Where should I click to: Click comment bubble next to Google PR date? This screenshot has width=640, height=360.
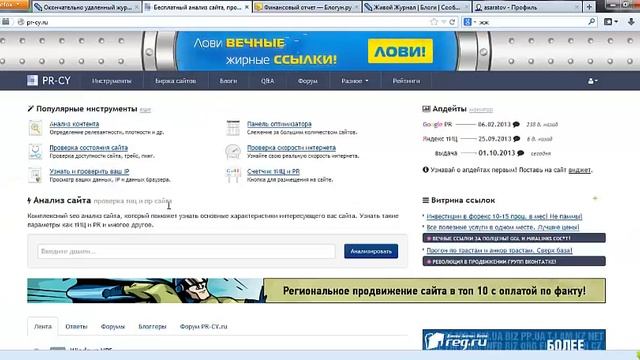coord(516,124)
